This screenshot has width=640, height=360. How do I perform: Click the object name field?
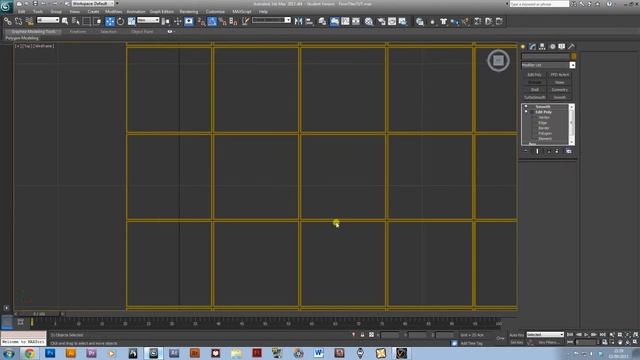(546, 56)
